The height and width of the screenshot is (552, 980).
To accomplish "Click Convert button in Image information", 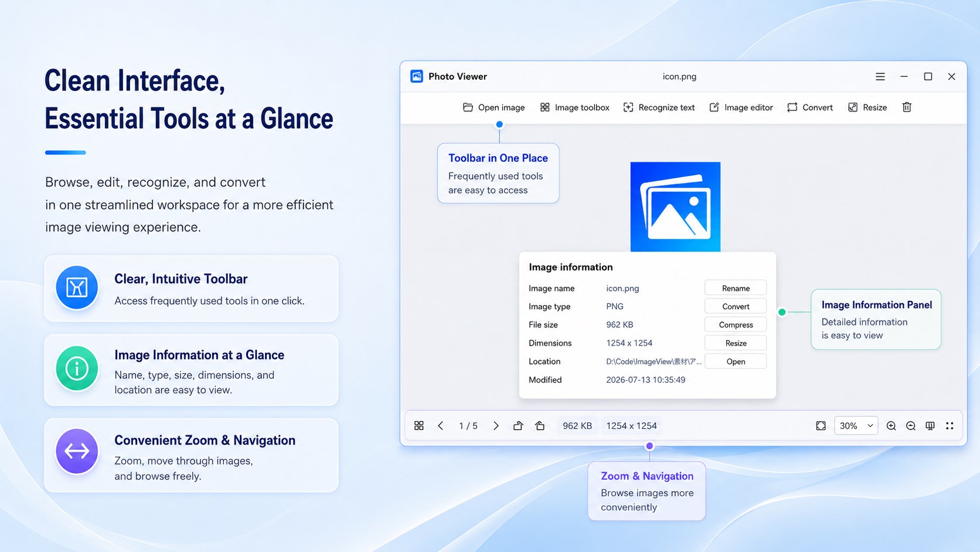I will (x=736, y=306).
